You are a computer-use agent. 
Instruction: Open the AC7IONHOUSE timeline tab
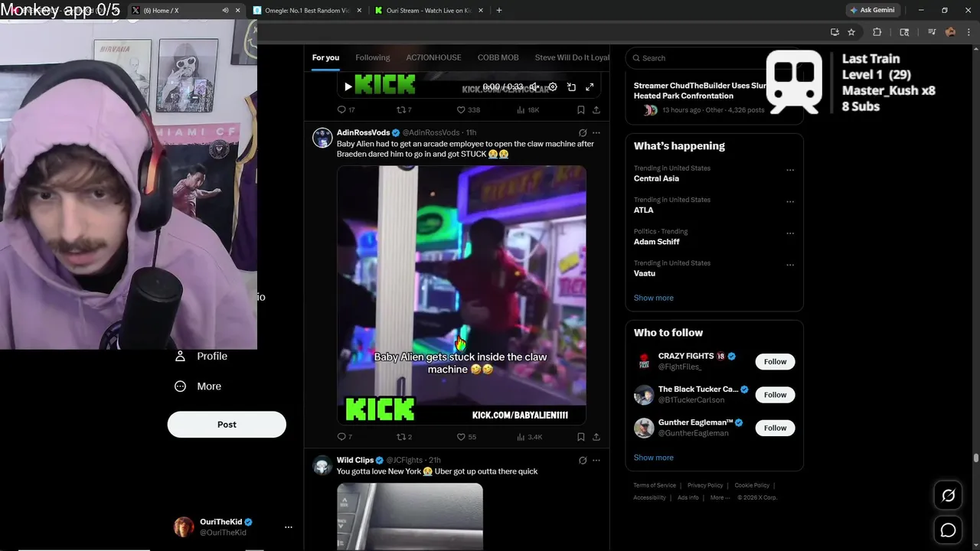433,57
